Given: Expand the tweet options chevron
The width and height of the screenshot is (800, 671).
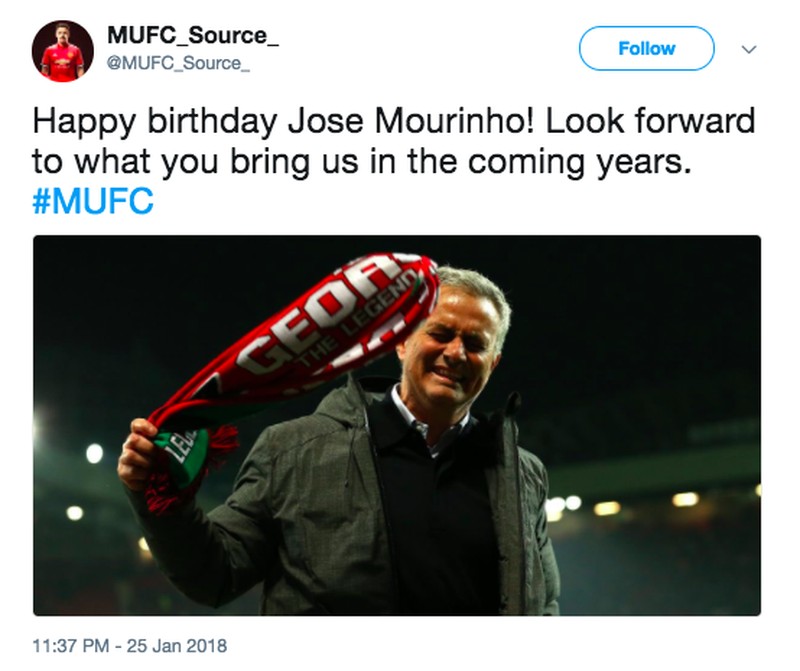Looking at the screenshot, I should coord(748,48).
